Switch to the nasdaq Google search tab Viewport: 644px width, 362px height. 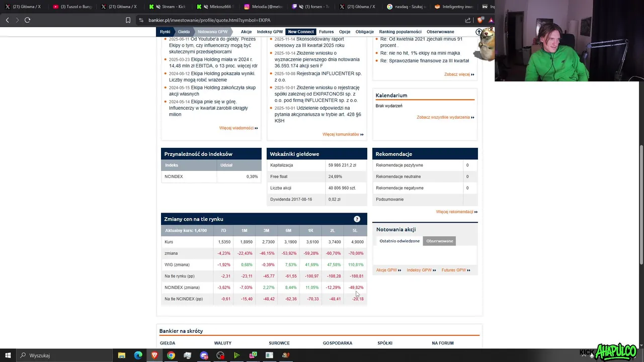pyautogui.click(x=407, y=7)
